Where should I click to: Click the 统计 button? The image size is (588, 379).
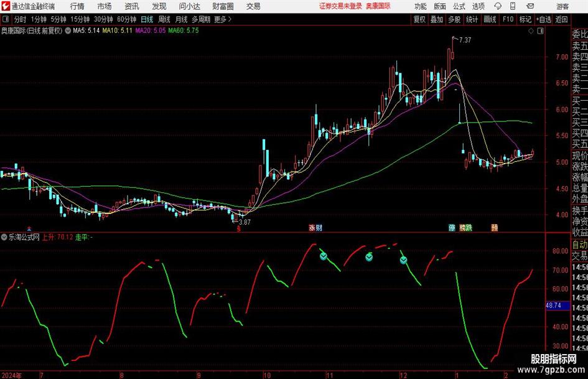[x=472, y=19]
